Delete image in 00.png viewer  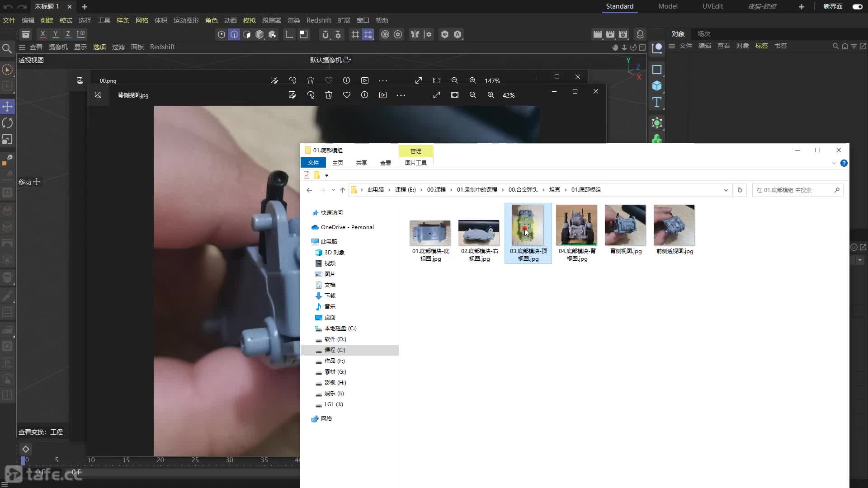[x=311, y=80]
